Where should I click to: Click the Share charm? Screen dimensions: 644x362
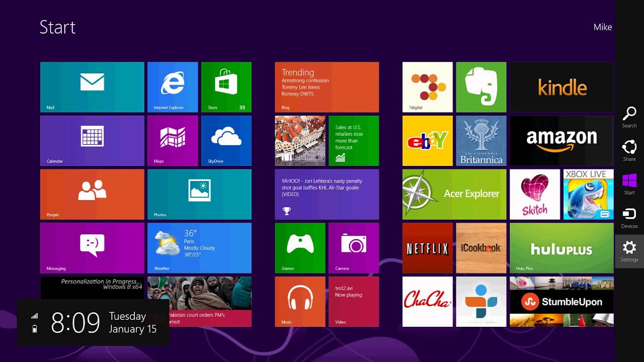(x=629, y=151)
